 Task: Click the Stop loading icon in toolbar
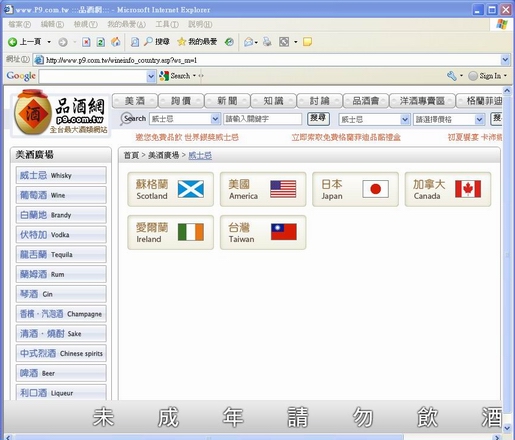point(86,42)
